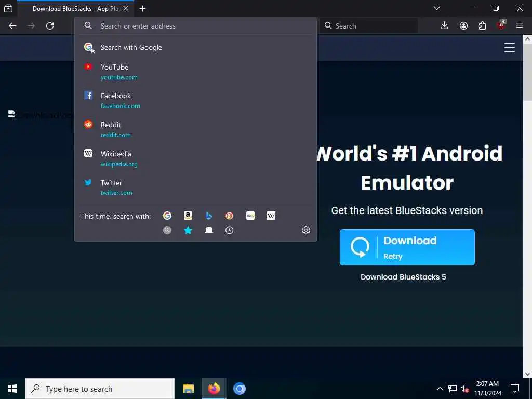Click Download BlueStacks 5 text
This screenshot has width=532, height=399.
(403, 277)
